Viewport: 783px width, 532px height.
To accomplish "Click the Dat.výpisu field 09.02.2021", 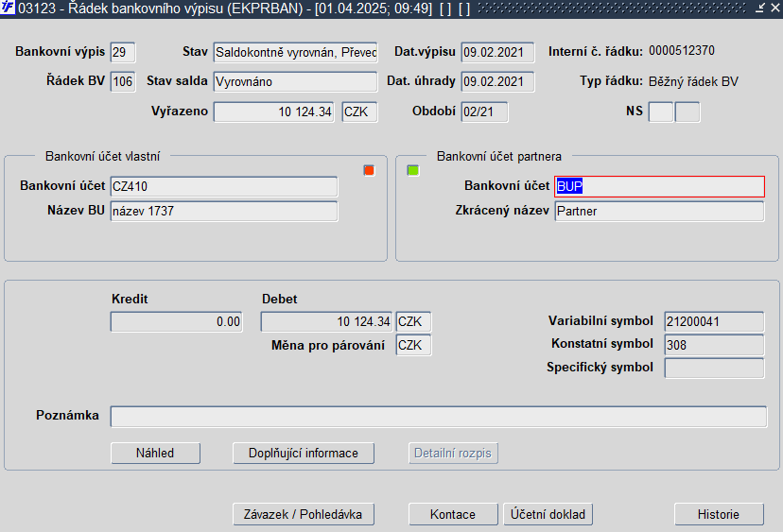I will [x=497, y=52].
